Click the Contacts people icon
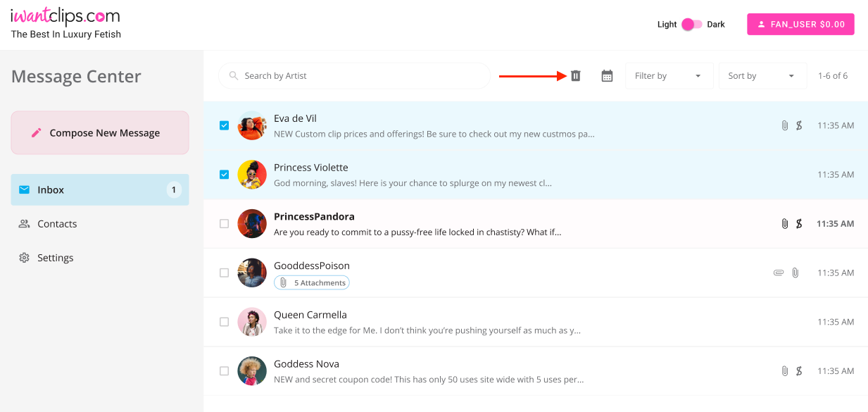 click(25, 224)
